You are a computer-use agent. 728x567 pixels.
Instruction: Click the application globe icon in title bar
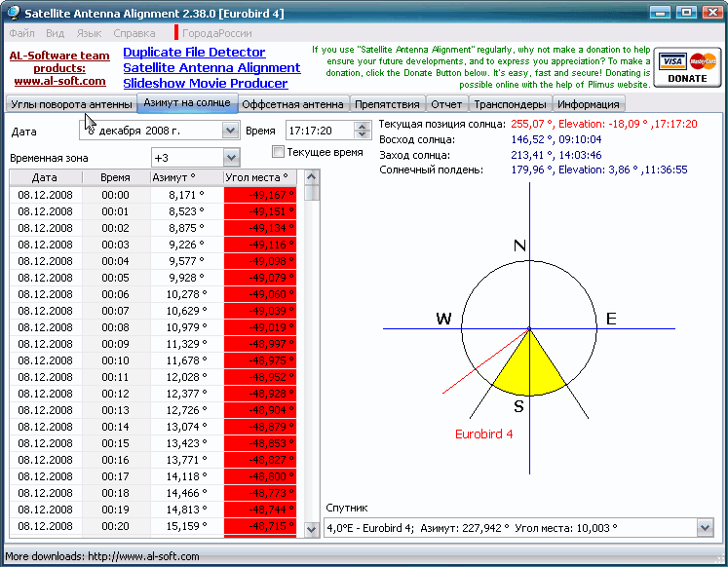tap(13, 12)
